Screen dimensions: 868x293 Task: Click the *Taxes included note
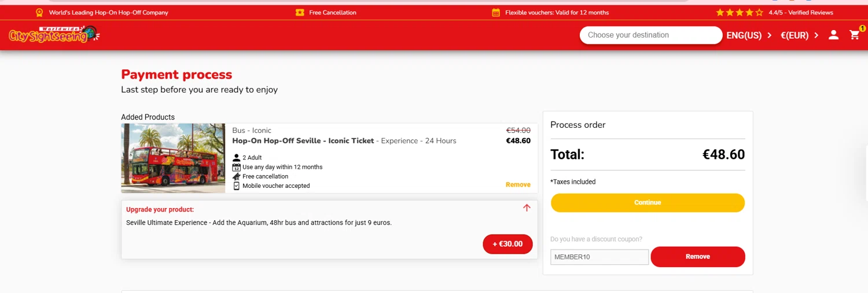[x=573, y=181]
